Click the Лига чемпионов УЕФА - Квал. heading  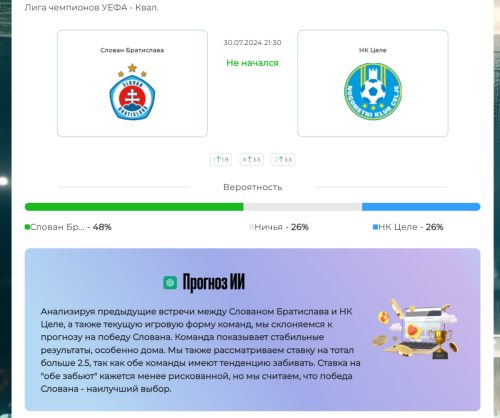[92, 7]
